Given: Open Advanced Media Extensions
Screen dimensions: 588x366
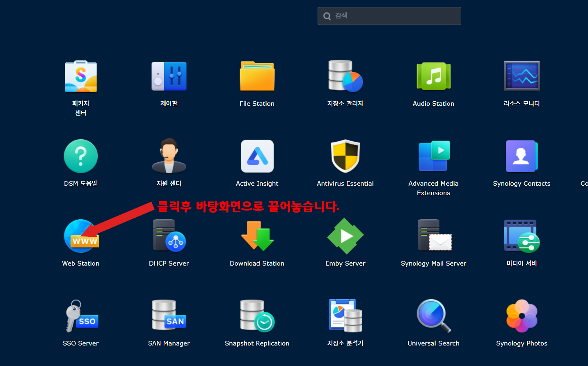Looking at the screenshot, I should [434, 156].
